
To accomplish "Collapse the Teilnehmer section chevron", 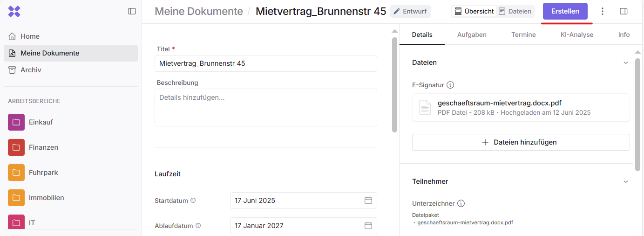I will (x=625, y=181).
